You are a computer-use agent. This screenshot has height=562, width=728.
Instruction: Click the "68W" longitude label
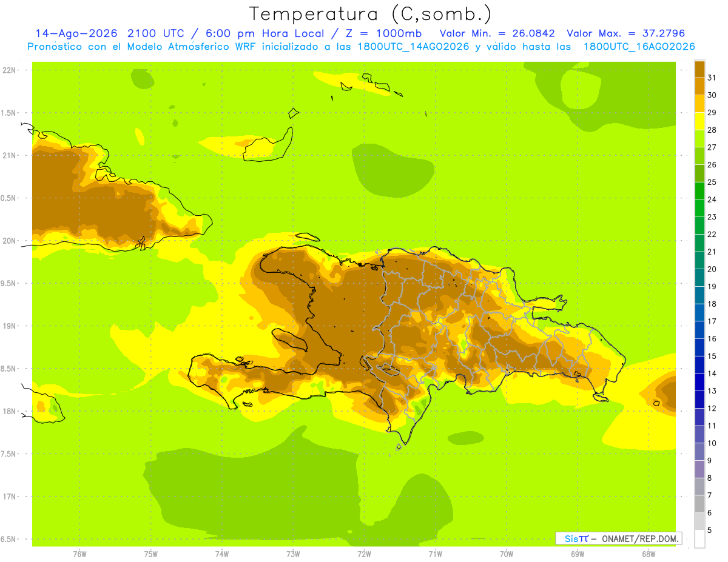pos(649,554)
